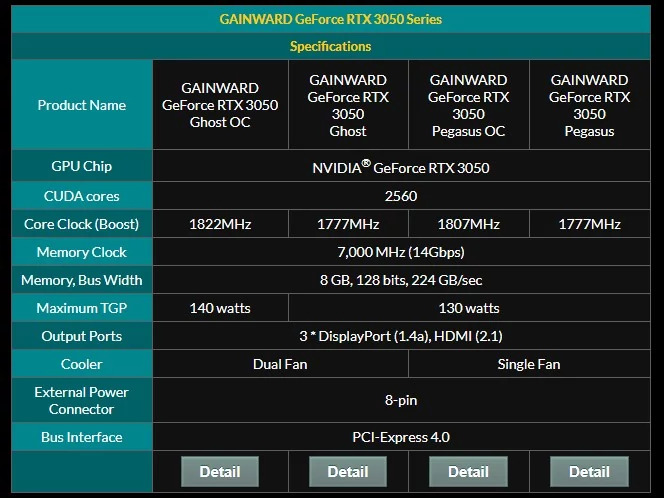Click the 'Core Clock (Boost)' label

tap(82, 224)
